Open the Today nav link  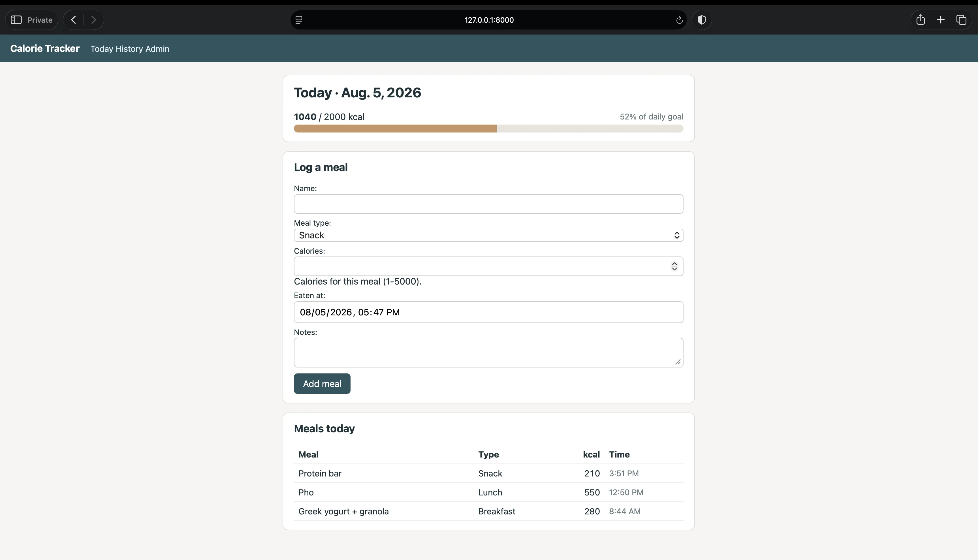102,49
